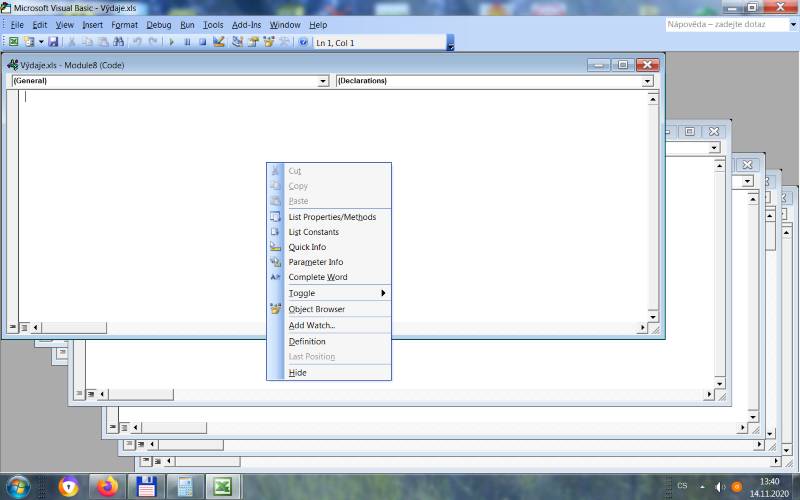
Task: Click the blue Help question mark icon
Action: click(x=303, y=42)
